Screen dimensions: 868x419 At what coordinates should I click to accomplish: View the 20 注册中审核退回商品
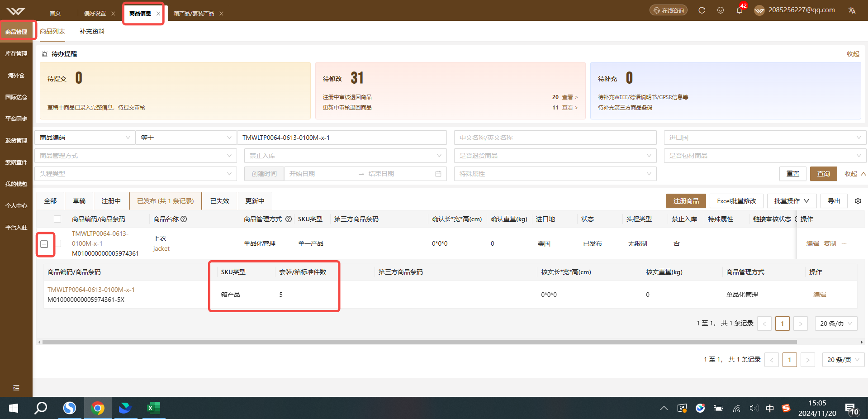(x=570, y=97)
